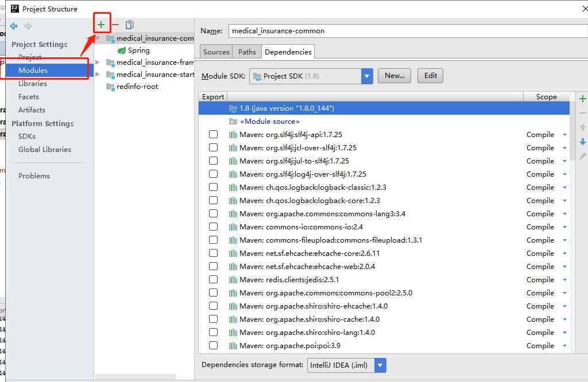Click the green plus to add module

pyautogui.click(x=101, y=25)
